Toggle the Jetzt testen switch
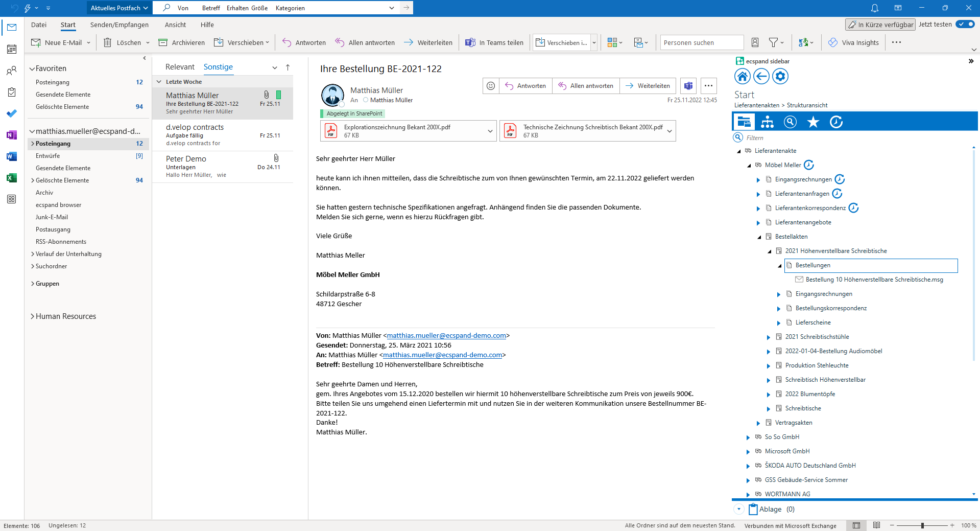Screen dimensions: 980x531 click(965, 24)
